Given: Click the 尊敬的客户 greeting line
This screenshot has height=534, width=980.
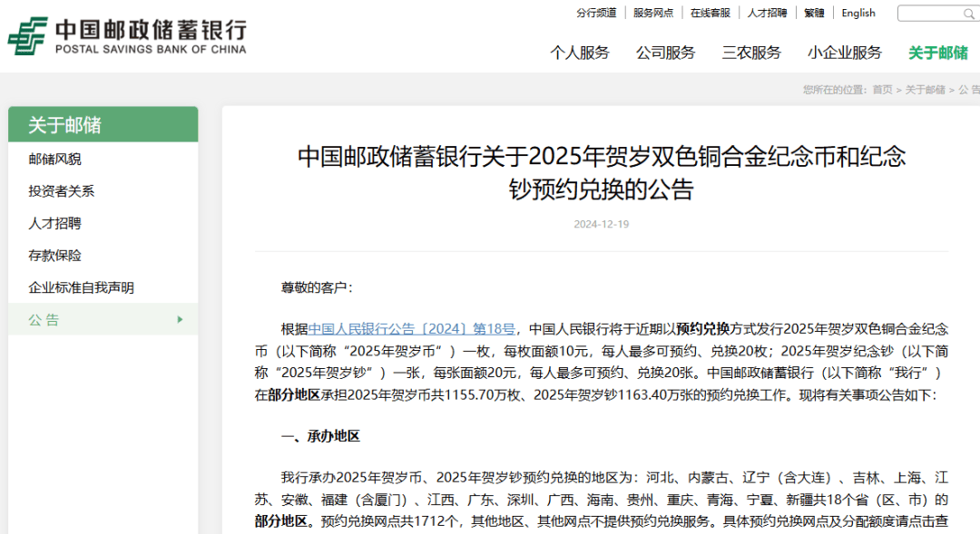Looking at the screenshot, I should (x=317, y=288).
